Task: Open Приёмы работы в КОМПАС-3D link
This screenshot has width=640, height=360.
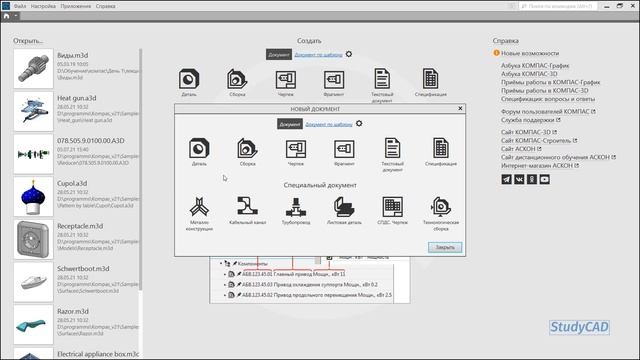Action: (544, 91)
